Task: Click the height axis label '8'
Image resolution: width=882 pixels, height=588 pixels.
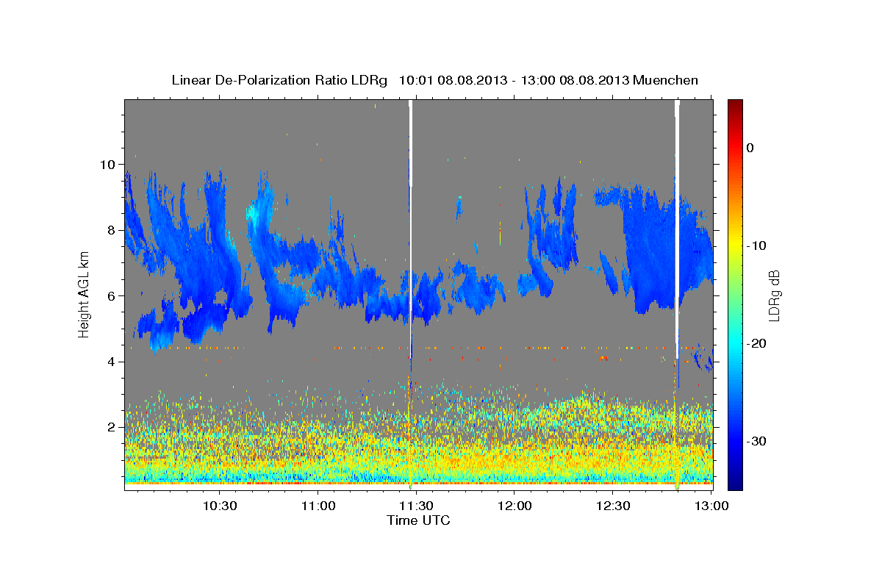Action: pyautogui.click(x=112, y=230)
